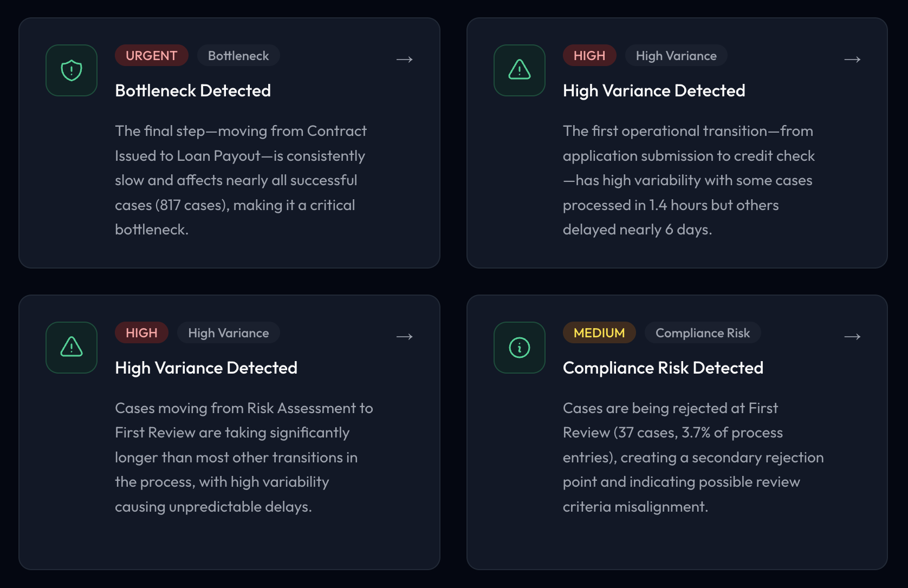
Task: Click warning triangle icon beside Risk Assessment variance insight
Action: pyautogui.click(x=72, y=348)
